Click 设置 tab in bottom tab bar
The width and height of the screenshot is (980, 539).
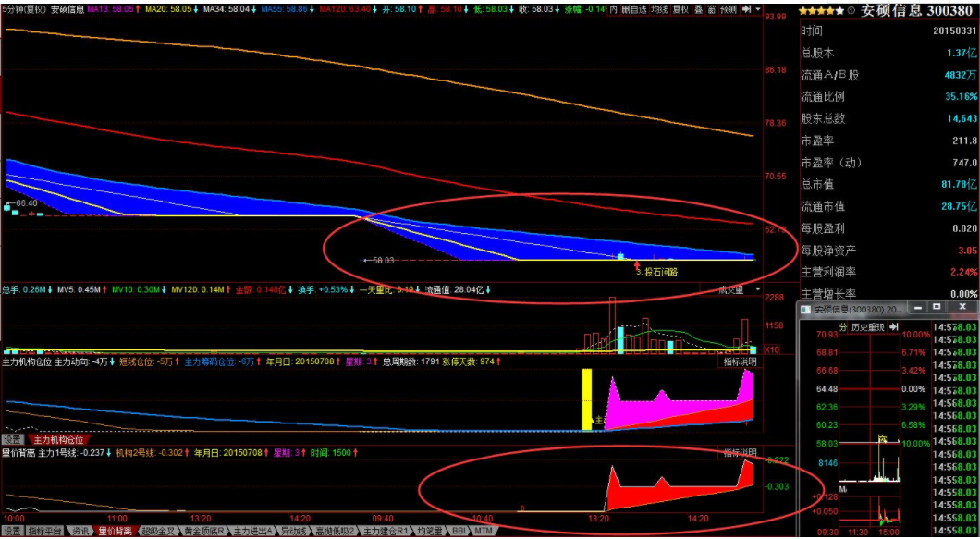tap(13, 531)
